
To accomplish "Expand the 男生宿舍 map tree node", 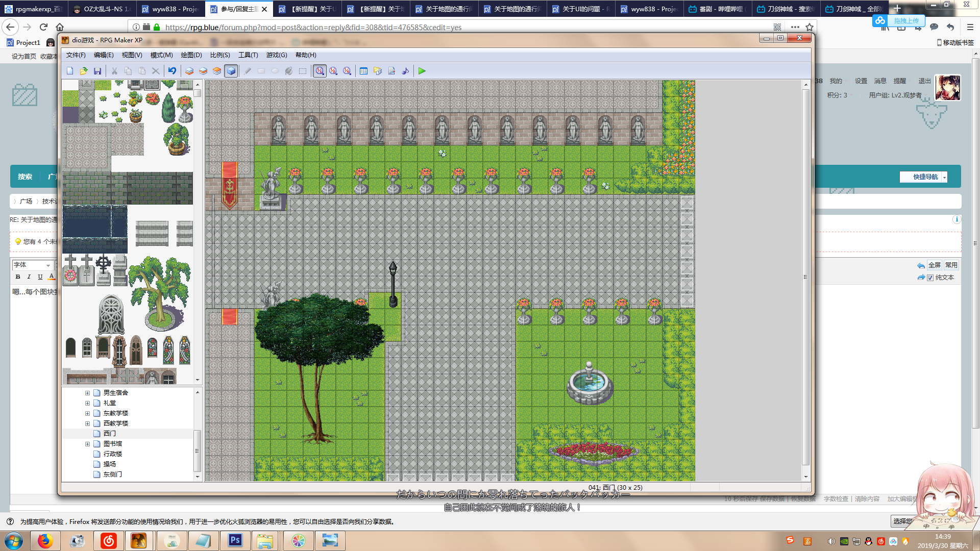I will [87, 393].
